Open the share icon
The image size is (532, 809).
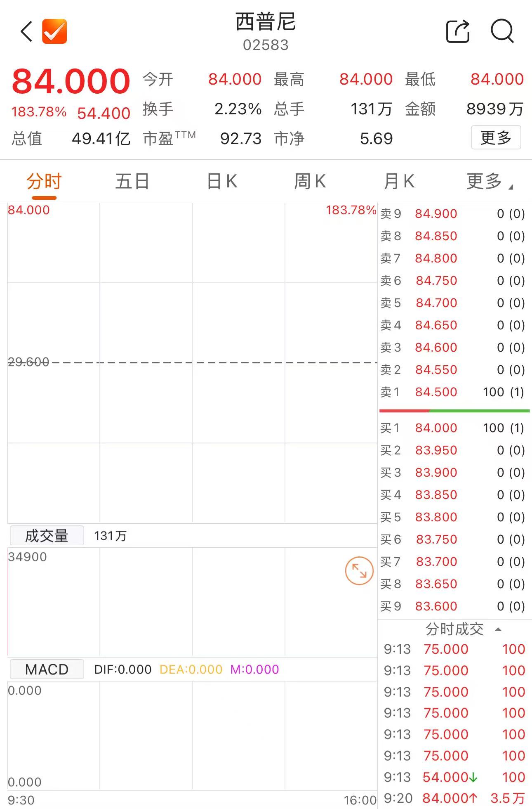pyautogui.click(x=458, y=31)
